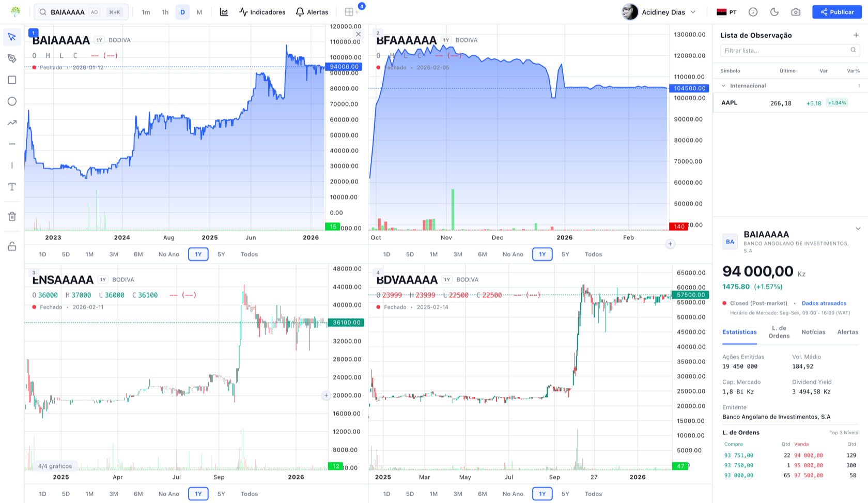Click ENSAAAAA chart symbol title
Image resolution: width=868 pixels, height=503 pixels.
[63, 280]
